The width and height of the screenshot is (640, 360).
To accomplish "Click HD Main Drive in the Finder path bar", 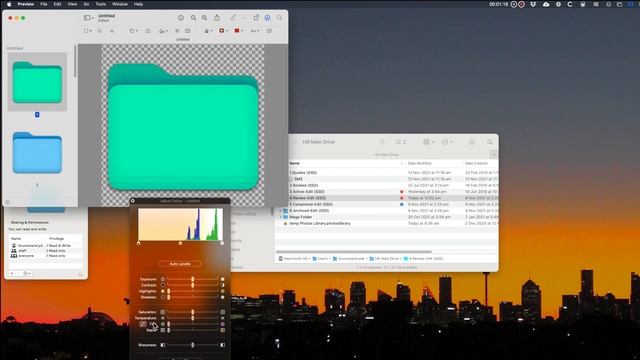I will click(x=384, y=259).
